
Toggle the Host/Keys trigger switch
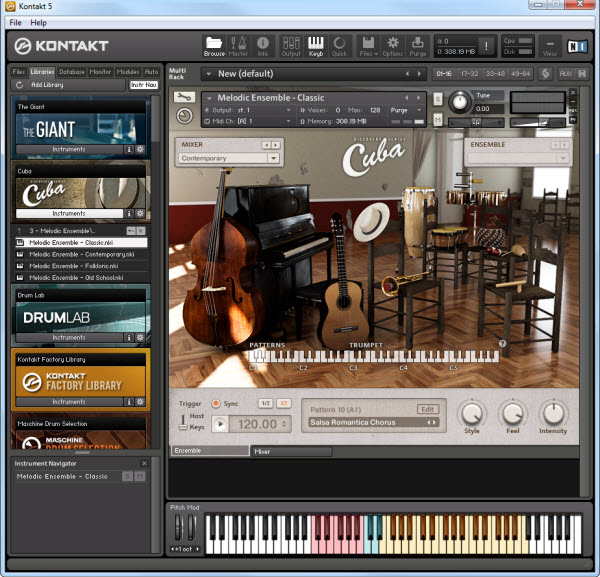pos(183,422)
